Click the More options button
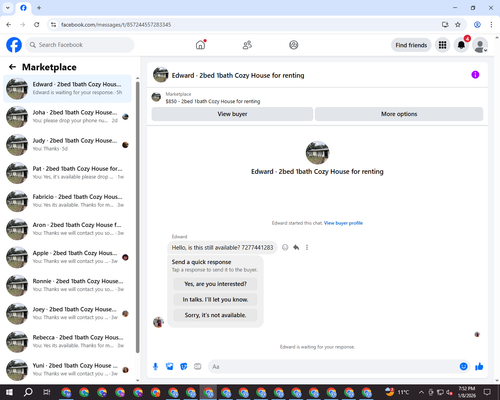 click(399, 114)
